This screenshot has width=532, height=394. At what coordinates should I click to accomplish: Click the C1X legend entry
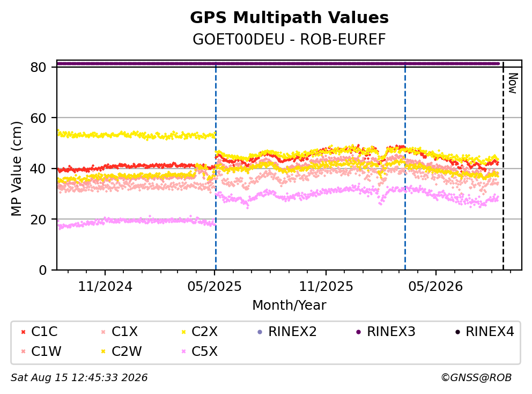120,332
